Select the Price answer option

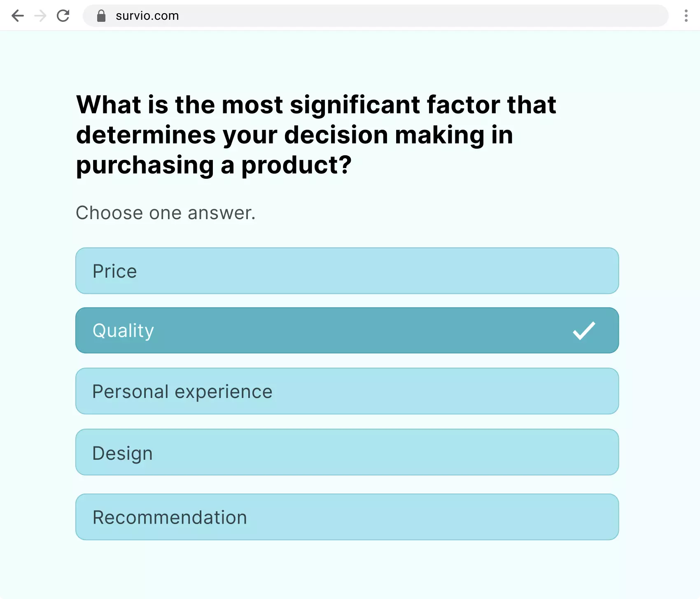347,271
